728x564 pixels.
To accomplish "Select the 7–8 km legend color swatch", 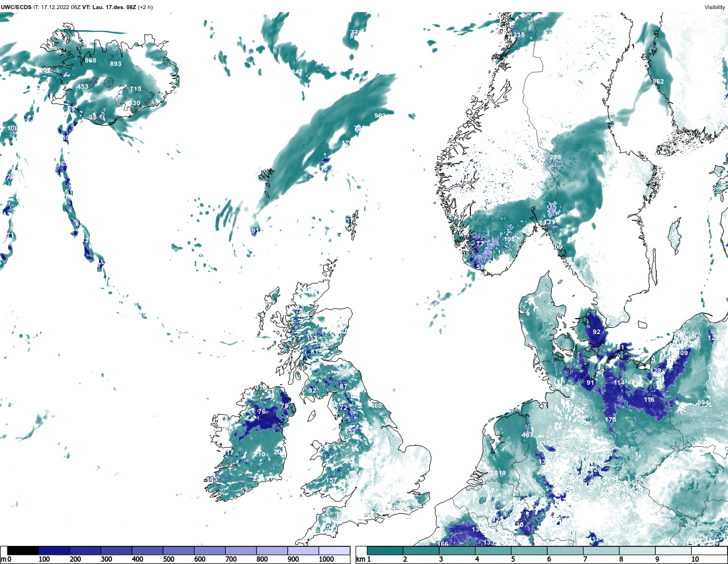I will [602, 551].
